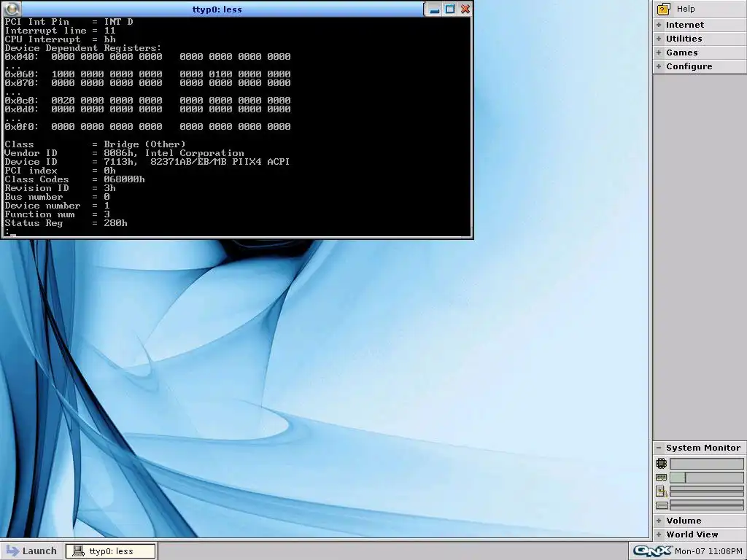The height and width of the screenshot is (560, 747).
Task: Click the terminal icon in the taskbar entry
Action: click(x=79, y=551)
